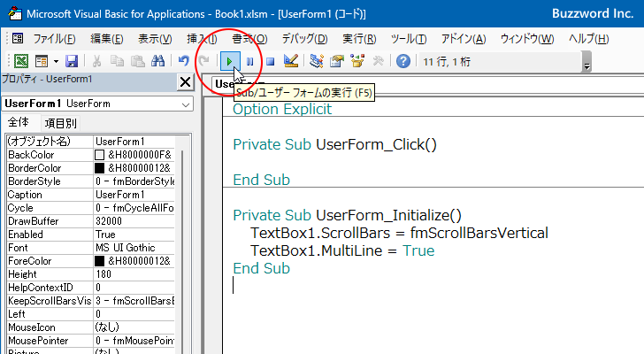Click Private Sub UserForm_Initialize() line
This screenshot has height=354, width=644.
(x=347, y=215)
